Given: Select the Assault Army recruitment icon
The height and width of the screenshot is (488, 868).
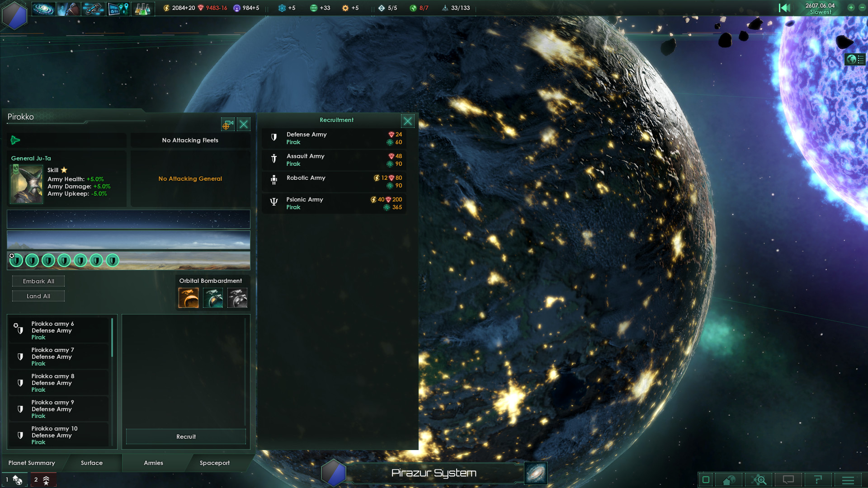Looking at the screenshot, I should click(x=274, y=159).
